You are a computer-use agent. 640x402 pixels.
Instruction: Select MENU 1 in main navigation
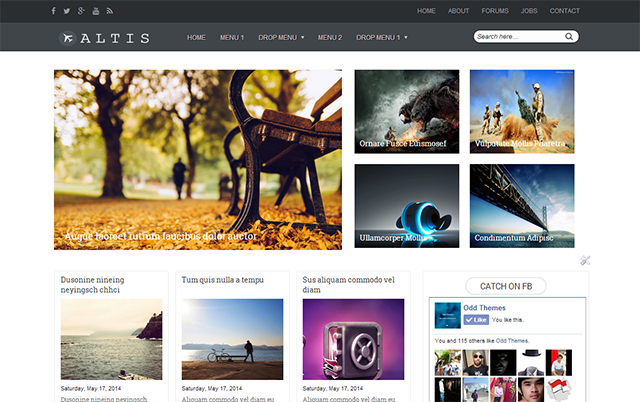pos(232,38)
